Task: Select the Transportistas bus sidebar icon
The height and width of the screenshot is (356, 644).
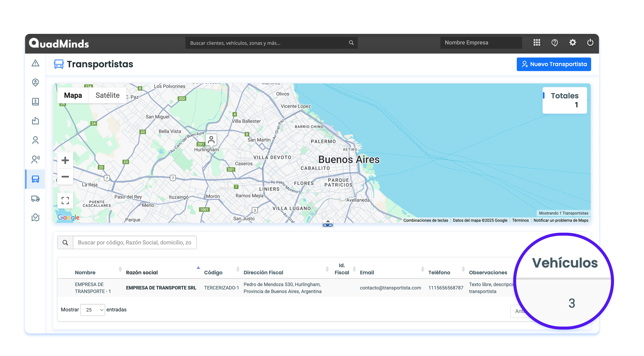Action: coord(35,179)
